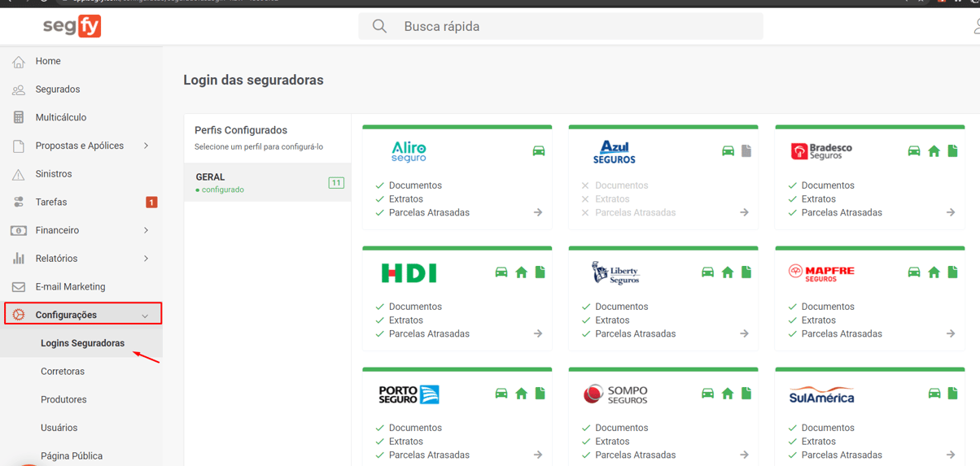This screenshot has width=980, height=466.
Task: Open Multicálculo from the sidebar
Action: (60, 117)
